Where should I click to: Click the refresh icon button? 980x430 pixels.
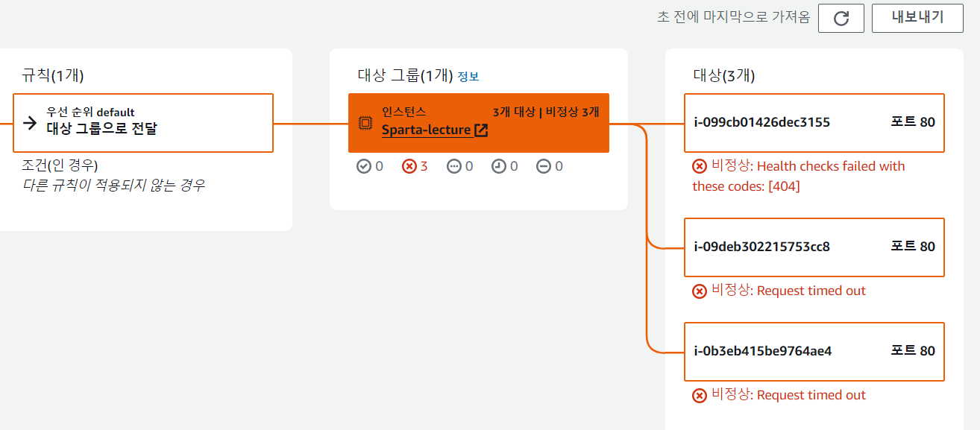(x=841, y=18)
